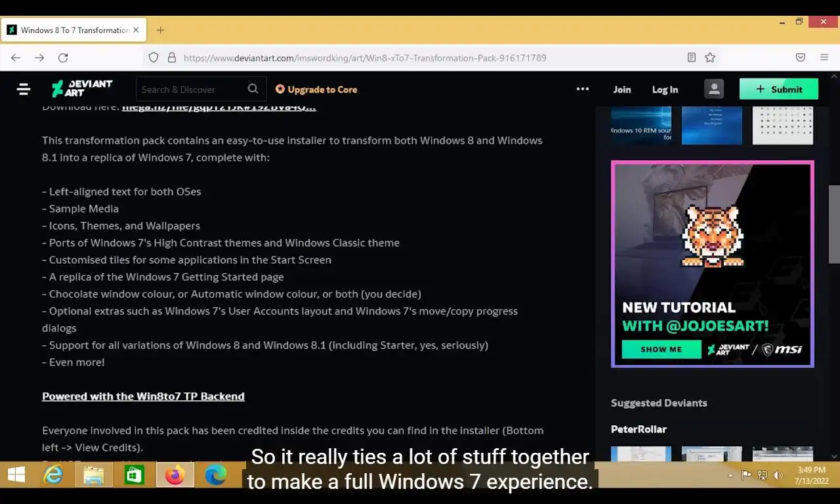Screen dimensions: 840x504
Task: Open the DeviantArt hamburger menu
Action: 24,89
